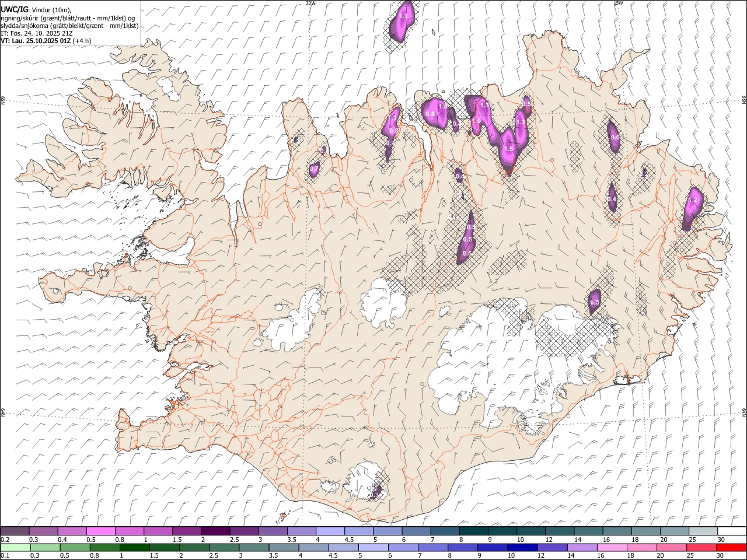Click the 'slydda/snjókoma' legend description line
747x560 pixels.
(x=69, y=26)
